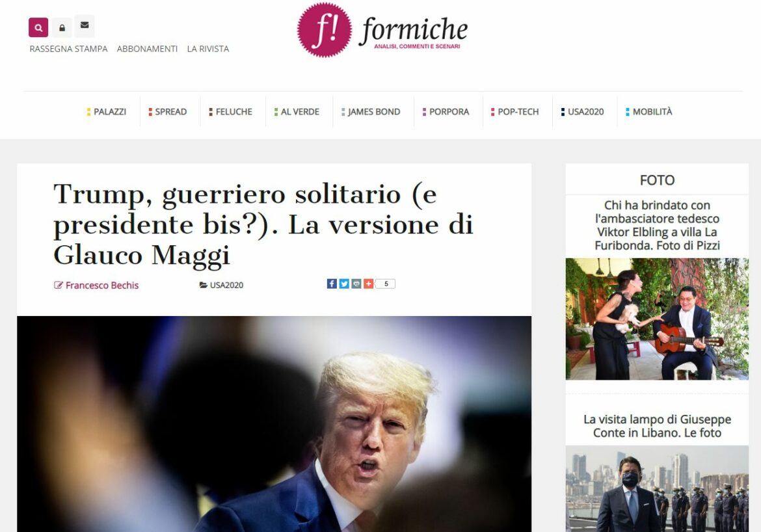Image resolution: width=761 pixels, height=532 pixels.
Task: Share the article on Twitter
Action: click(344, 284)
